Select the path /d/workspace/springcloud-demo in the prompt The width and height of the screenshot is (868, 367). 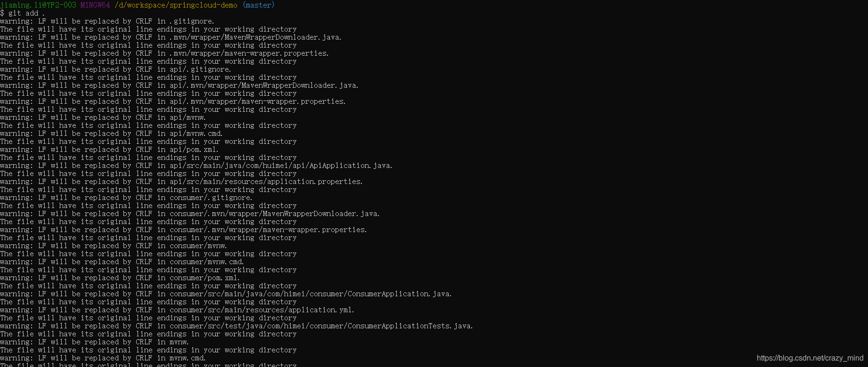[x=176, y=5]
